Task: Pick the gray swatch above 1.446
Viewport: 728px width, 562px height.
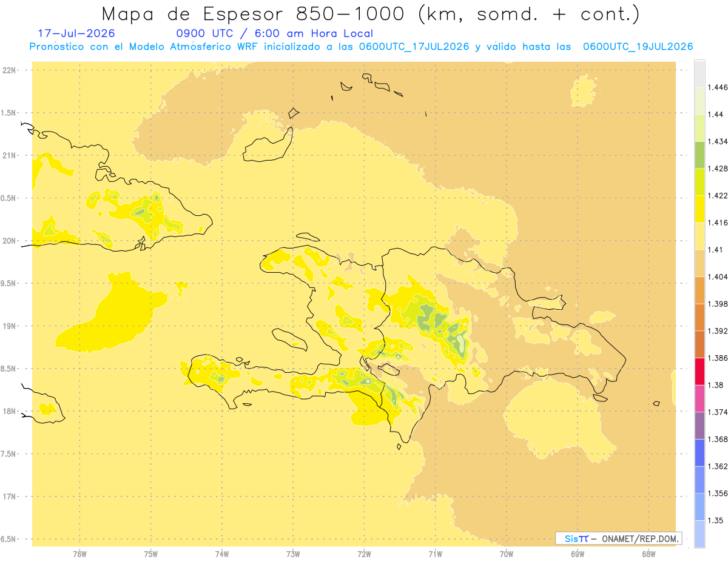Action: click(699, 73)
